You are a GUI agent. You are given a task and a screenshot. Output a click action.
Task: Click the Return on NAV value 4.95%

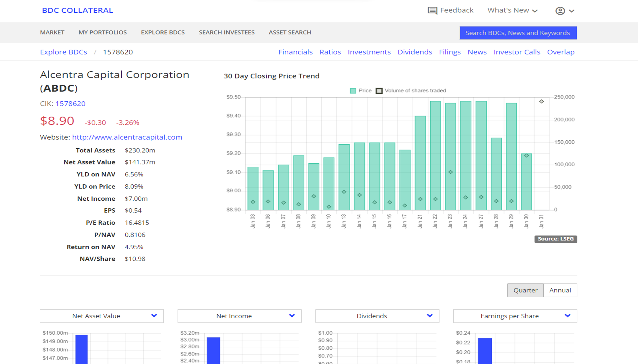[134, 247]
